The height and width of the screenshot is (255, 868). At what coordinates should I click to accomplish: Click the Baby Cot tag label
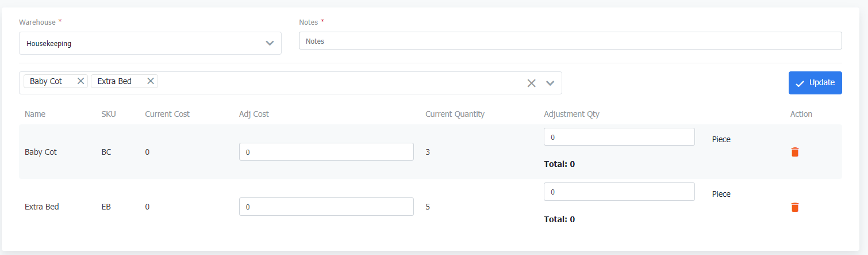[46, 81]
